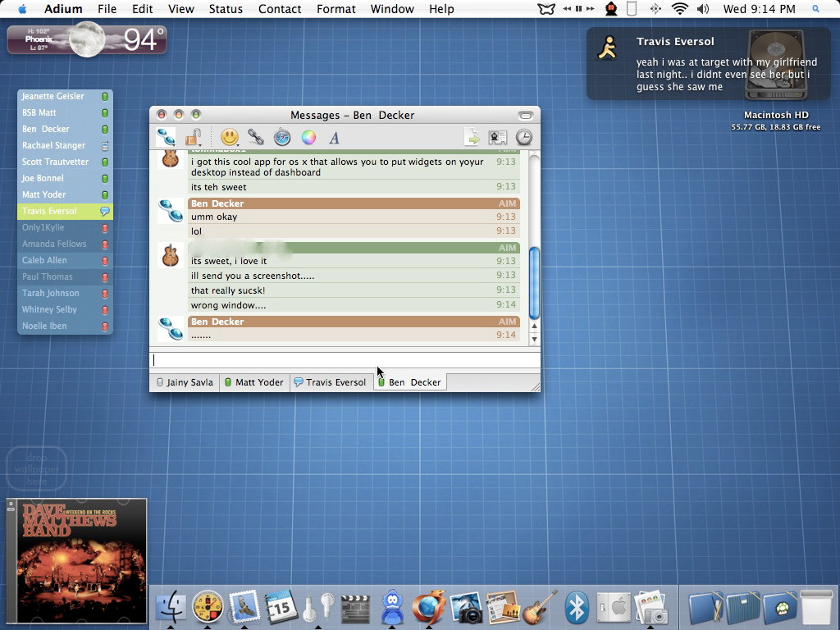The image size is (840, 630).
Task: Click the blue chat scrollbar thumb
Action: [534, 283]
